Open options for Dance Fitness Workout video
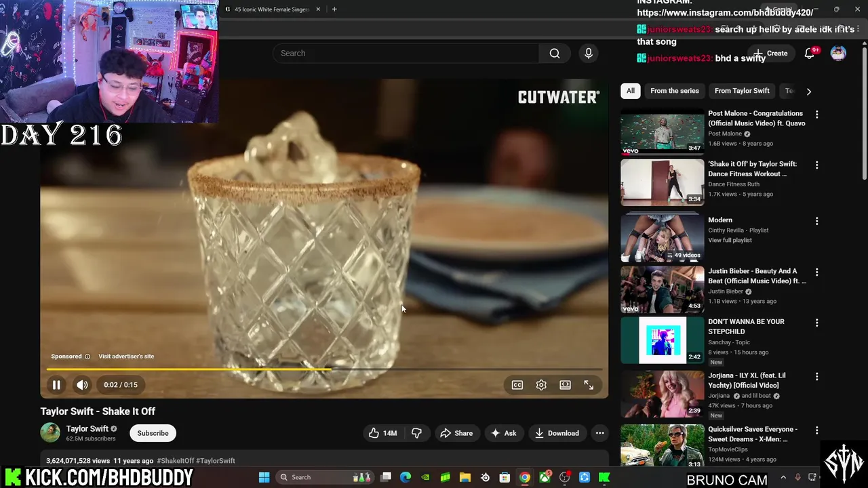Image resolution: width=868 pixels, height=488 pixels. (816, 165)
